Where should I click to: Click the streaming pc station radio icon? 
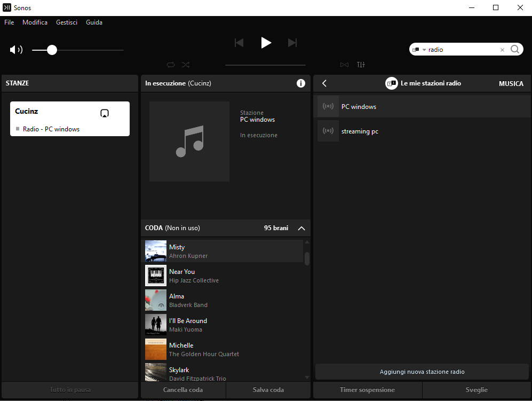(328, 131)
